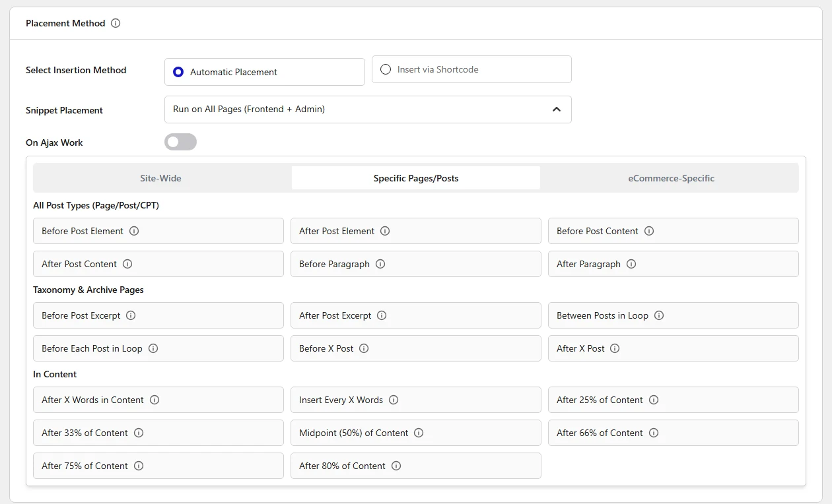Click info icon next to Between Posts in Loop
Viewport: 832px width, 504px height.
click(659, 315)
